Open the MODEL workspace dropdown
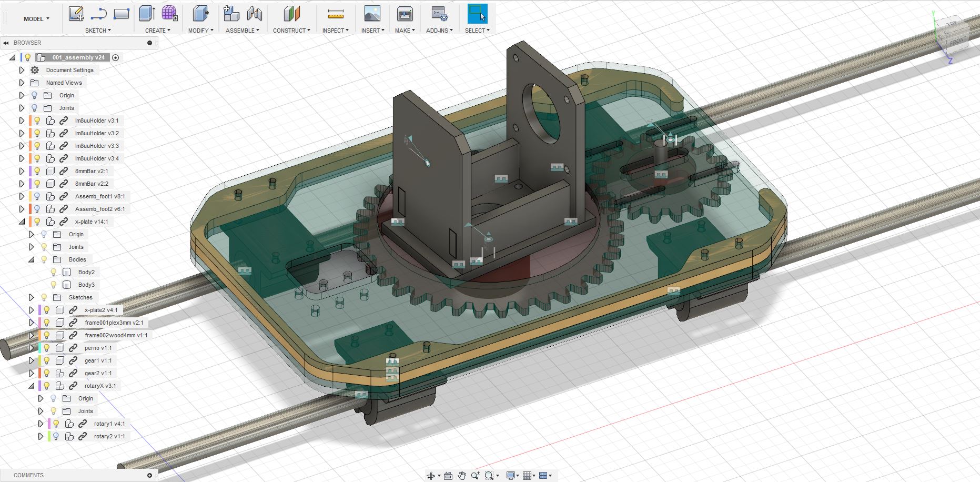980x482 pixels. 36,19
